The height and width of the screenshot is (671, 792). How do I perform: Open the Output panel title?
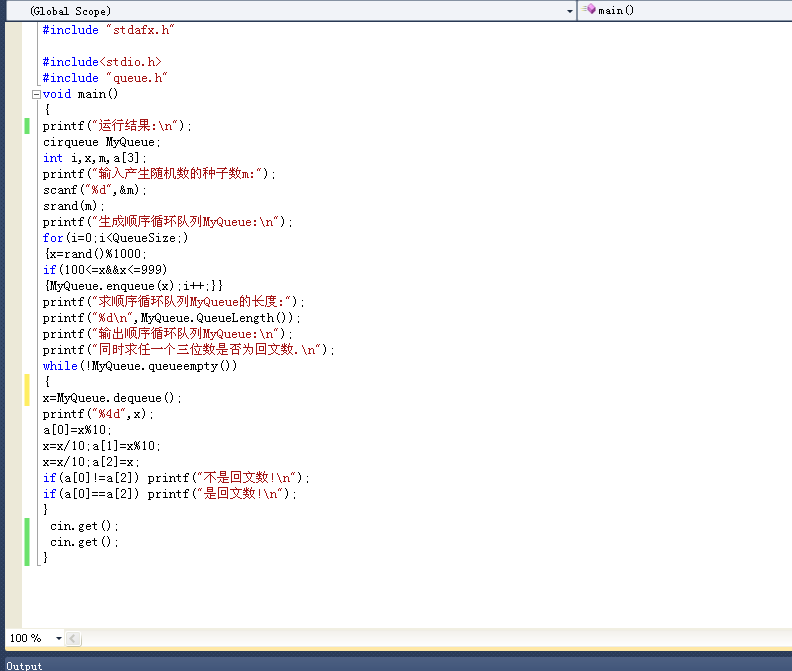coord(24,665)
